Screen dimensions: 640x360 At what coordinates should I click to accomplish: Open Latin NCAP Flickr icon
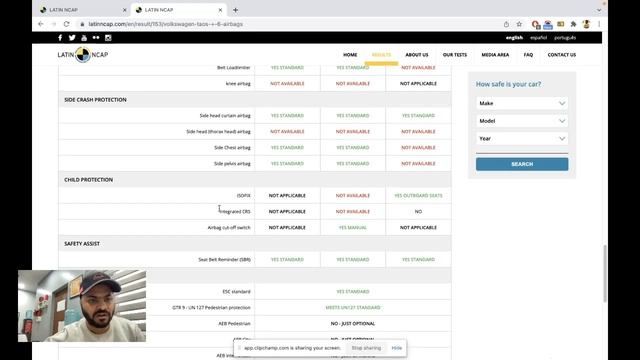pyautogui.click(x=96, y=38)
